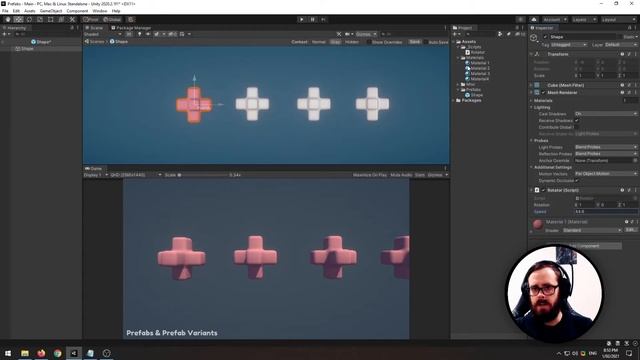Image resolution: width=640 pixels, height=360 pixels.
Task: Open the Layout dropdown in toolbar
Action: click(619, 20)
